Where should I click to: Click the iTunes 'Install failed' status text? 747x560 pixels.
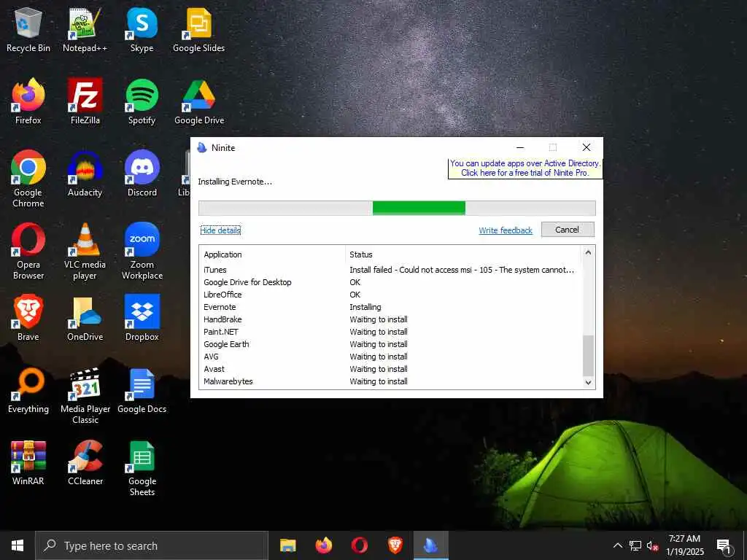tap(462, 270)
